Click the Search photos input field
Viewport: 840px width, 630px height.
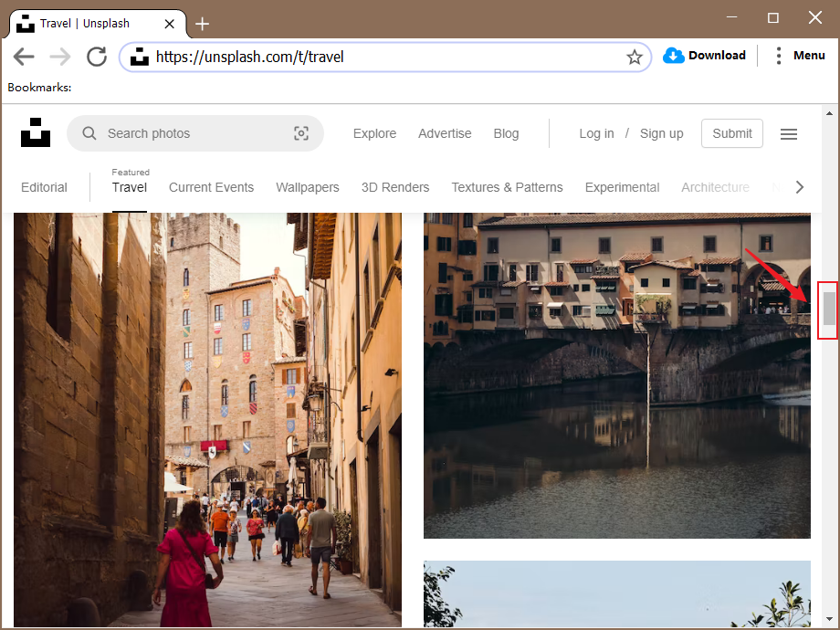(195, 133)
